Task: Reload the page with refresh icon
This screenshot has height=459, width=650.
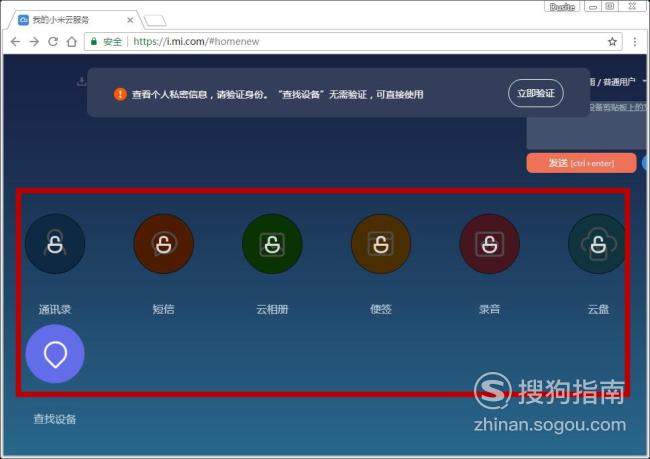Action: pyautogui.click(x=53, y=41)
